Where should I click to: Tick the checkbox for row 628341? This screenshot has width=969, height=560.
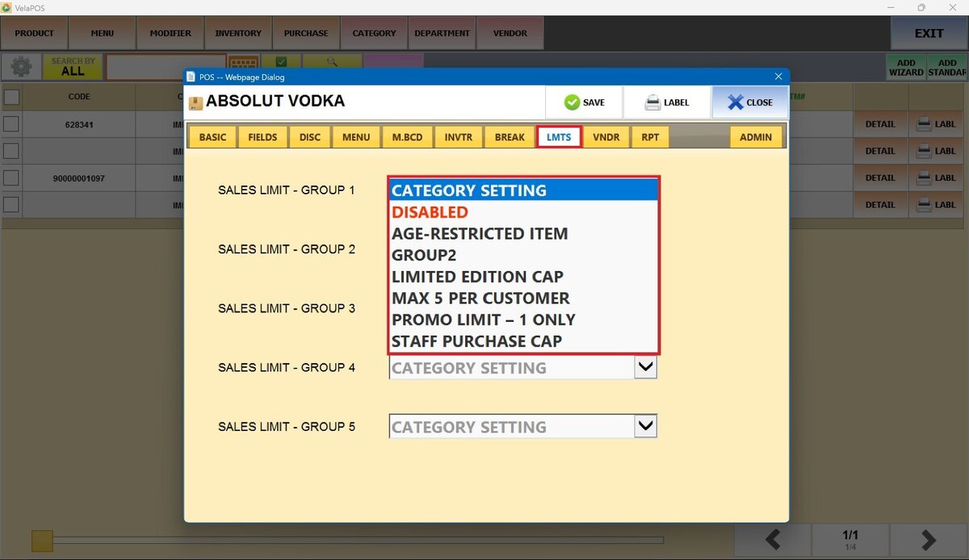tap(11, 124)
